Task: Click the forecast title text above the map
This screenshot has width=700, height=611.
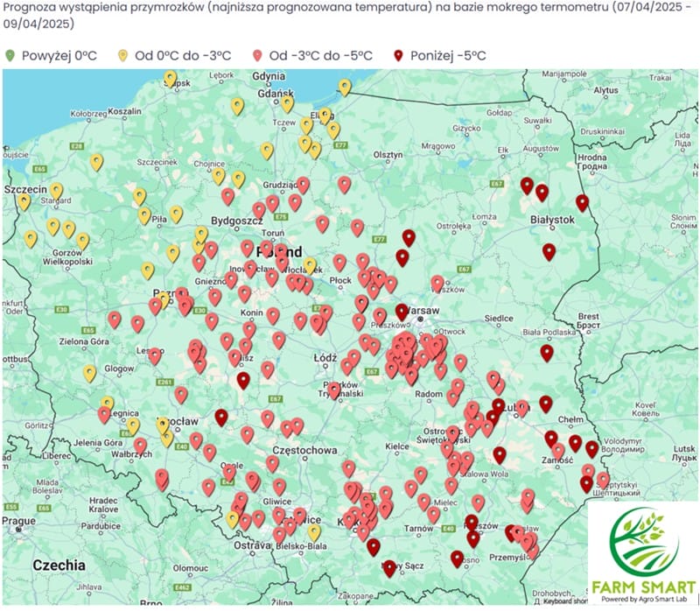Action: pyautogui.click(x=348, y=15)
